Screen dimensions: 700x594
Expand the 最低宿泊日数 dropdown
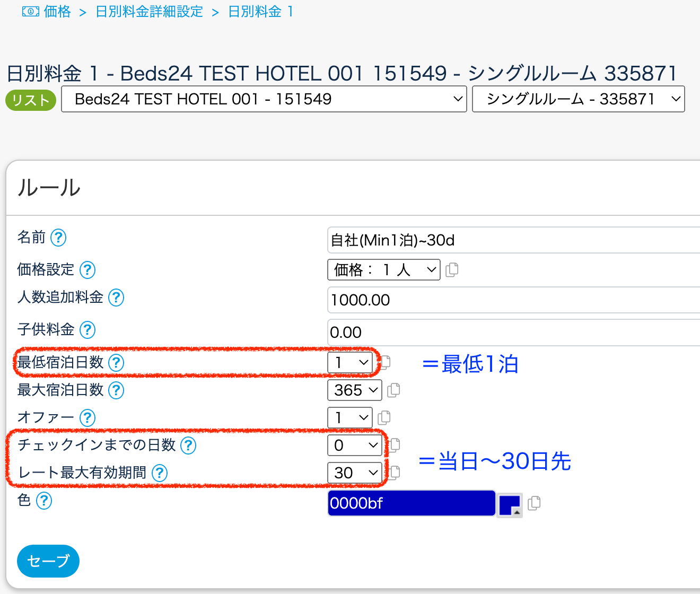tap(350, 363)
